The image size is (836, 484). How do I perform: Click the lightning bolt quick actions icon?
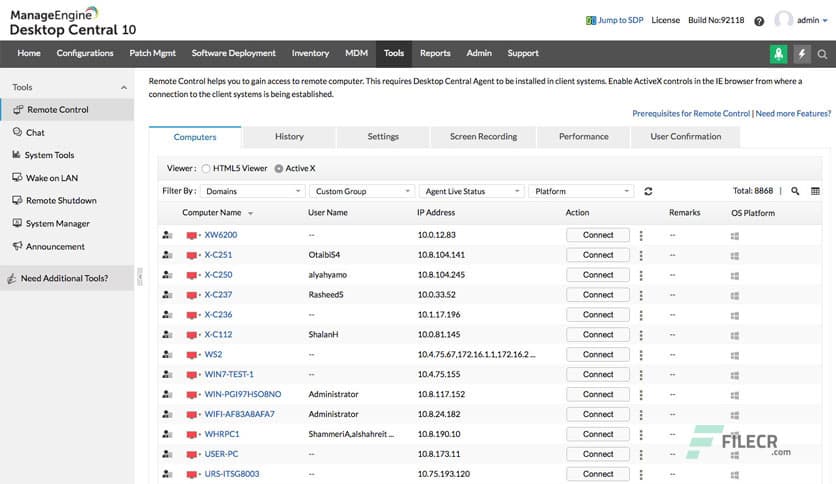tap(801, 54)
